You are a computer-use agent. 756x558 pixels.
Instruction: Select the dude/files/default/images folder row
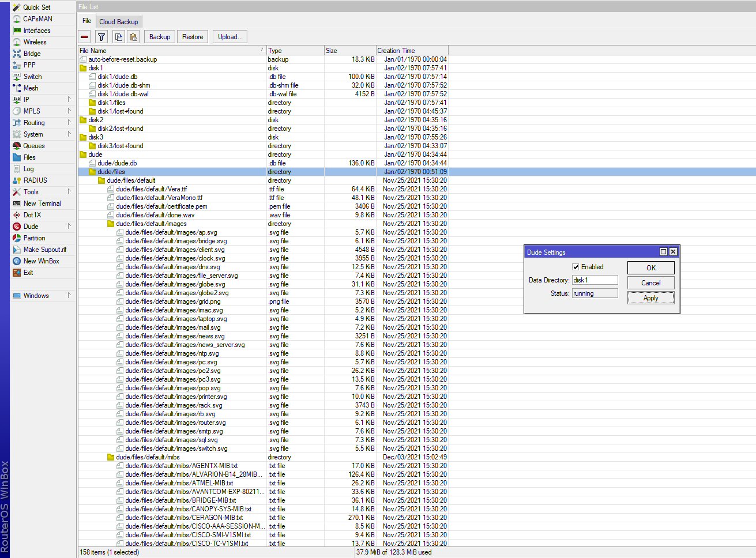[x=151, y=224]
